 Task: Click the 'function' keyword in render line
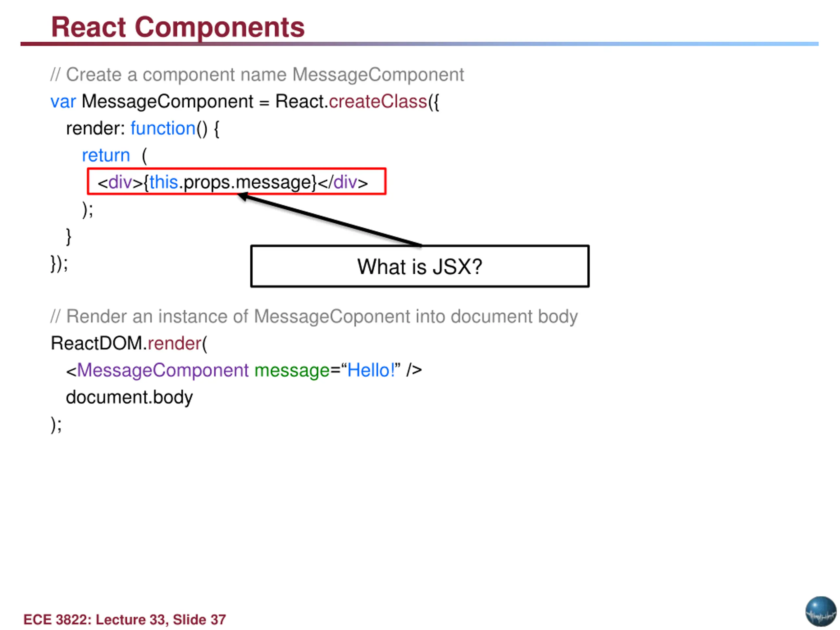pyautogui.click(x=163, y=128)
